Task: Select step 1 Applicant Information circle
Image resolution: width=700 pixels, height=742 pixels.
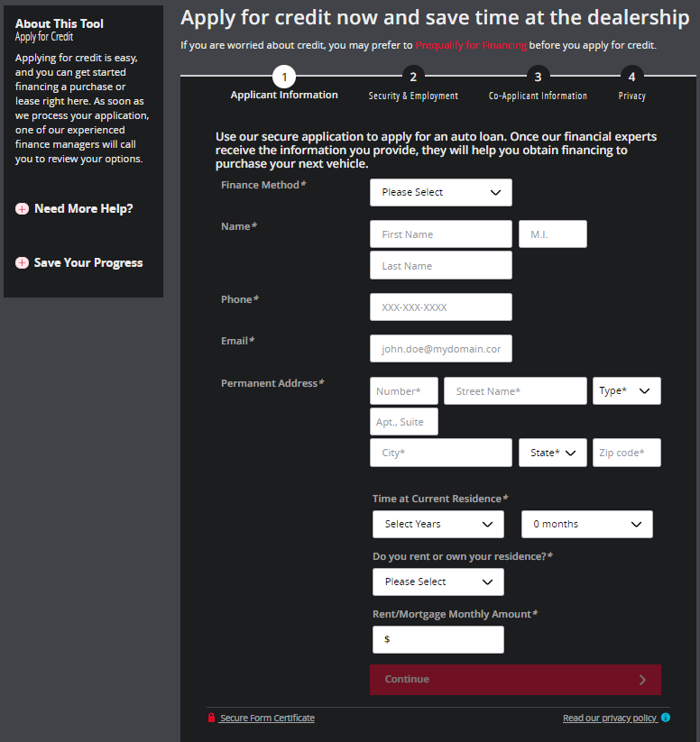Action: coord(284,78)
